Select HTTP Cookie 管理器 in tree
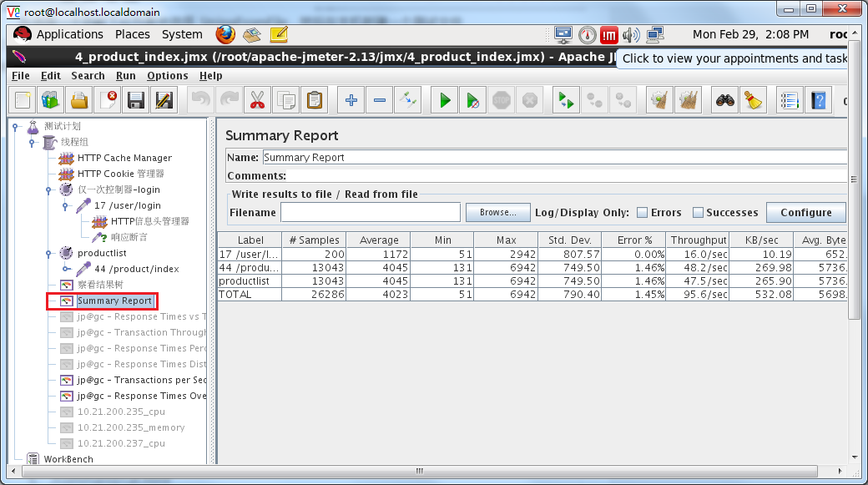This screenshot has width=868, height=485. tap(121, 174)
